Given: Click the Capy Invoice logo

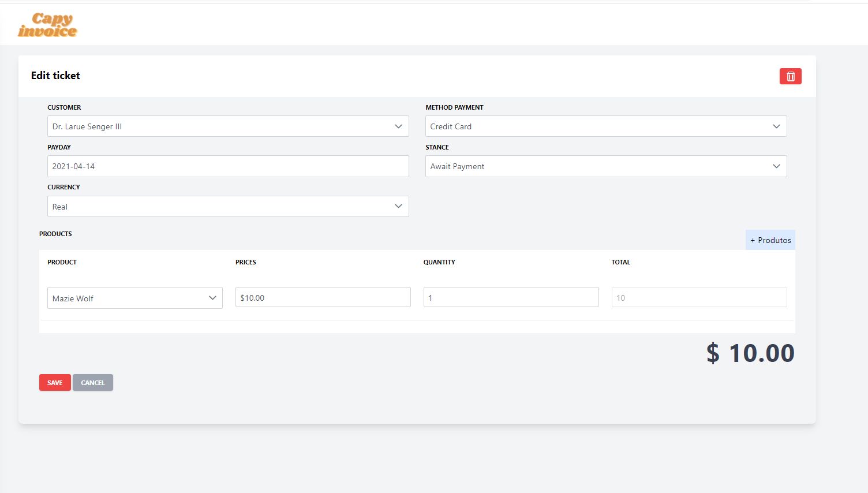Looking at the screenshot, I should pyautogui.click(x=47, y=25).
